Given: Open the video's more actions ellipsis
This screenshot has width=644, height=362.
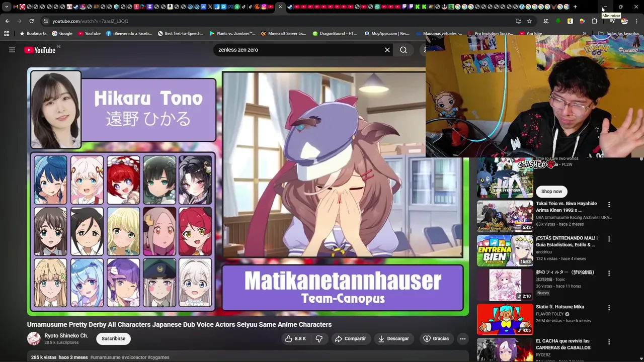Looking at the screenshot, I should tap(463, 339).
